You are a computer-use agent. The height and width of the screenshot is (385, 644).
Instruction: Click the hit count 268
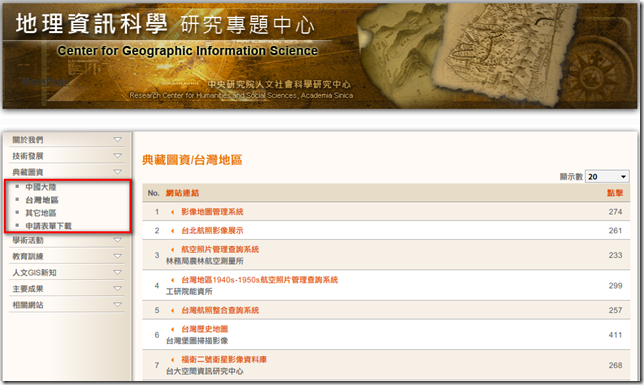pos(615,365)
